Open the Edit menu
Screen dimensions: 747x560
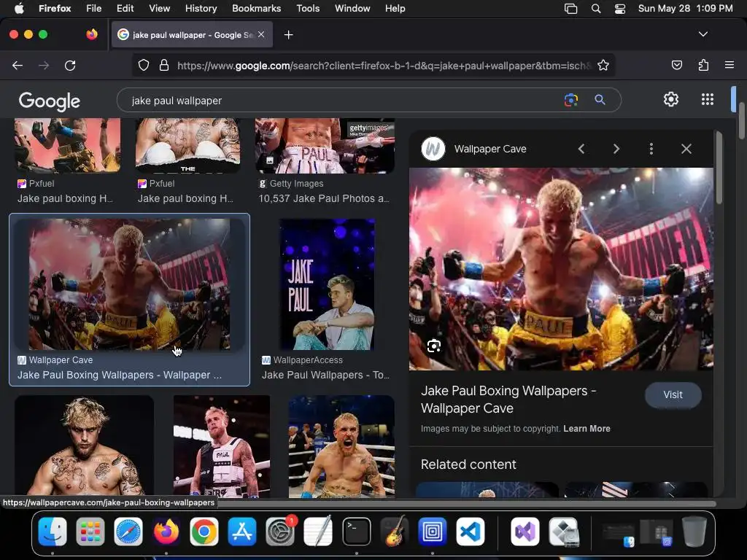(x=125, y=8)
